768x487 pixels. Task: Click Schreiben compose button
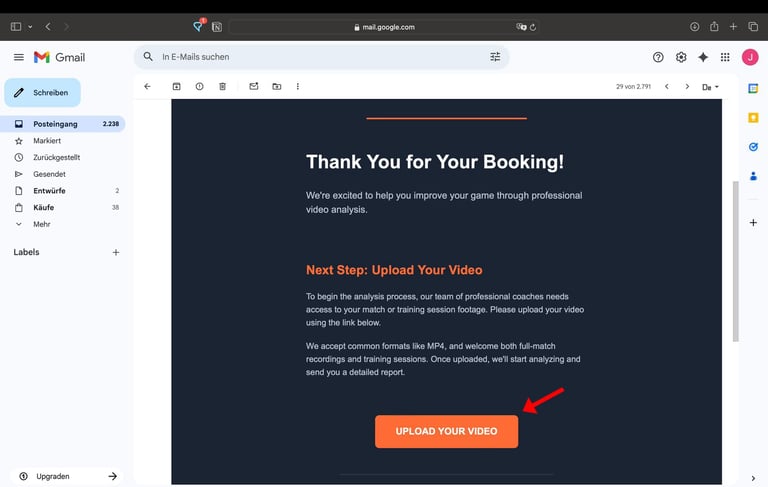coord(43,93)
